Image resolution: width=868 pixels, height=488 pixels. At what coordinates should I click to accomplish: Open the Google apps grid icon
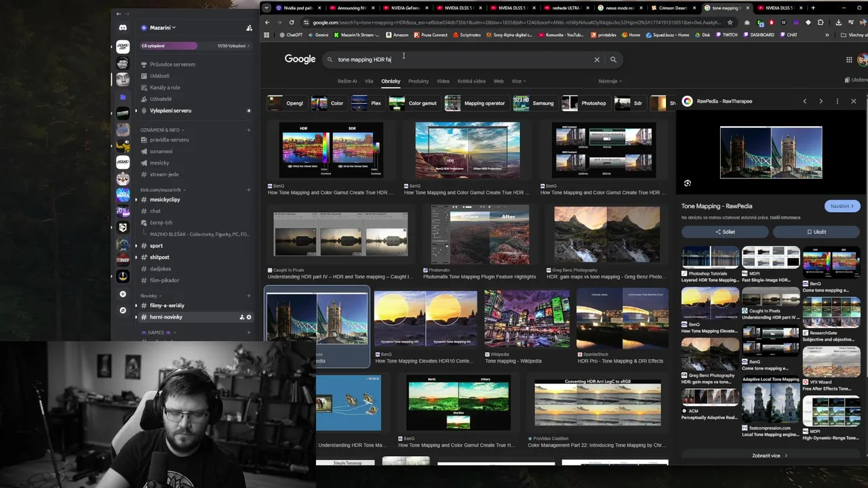(849, 60)
